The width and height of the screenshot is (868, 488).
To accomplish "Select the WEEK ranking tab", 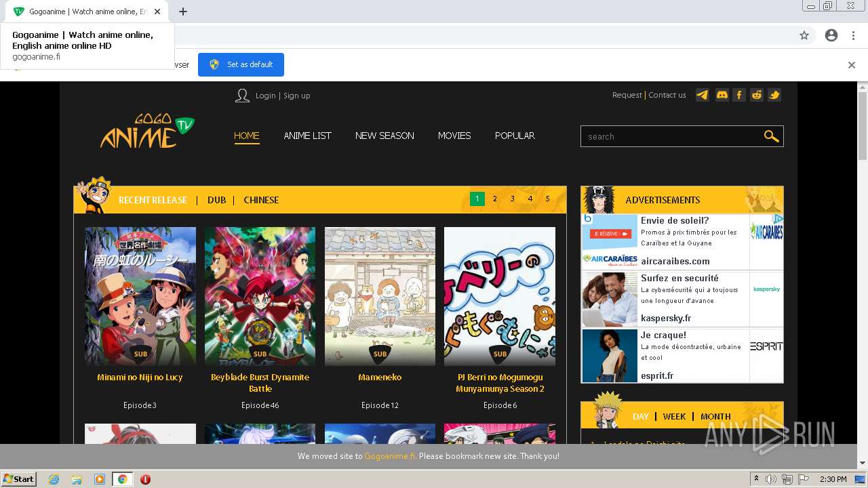I will coord(674,416).
